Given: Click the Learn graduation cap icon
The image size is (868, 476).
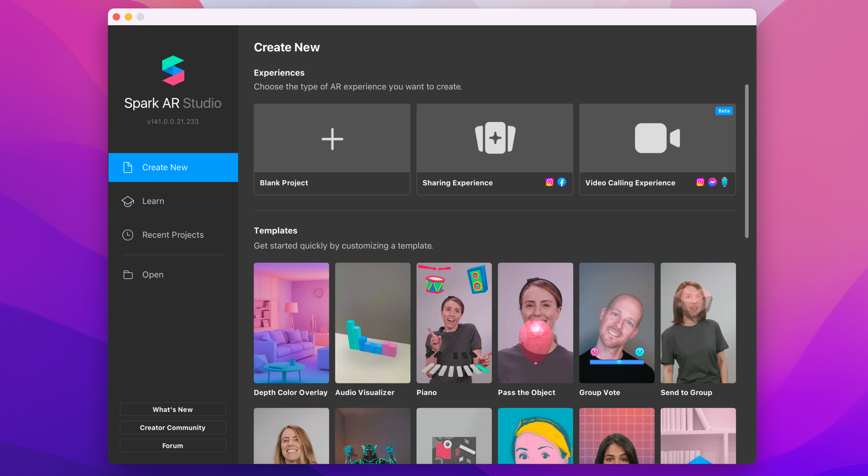Looking at the screenshot, I should pos(128,201).
